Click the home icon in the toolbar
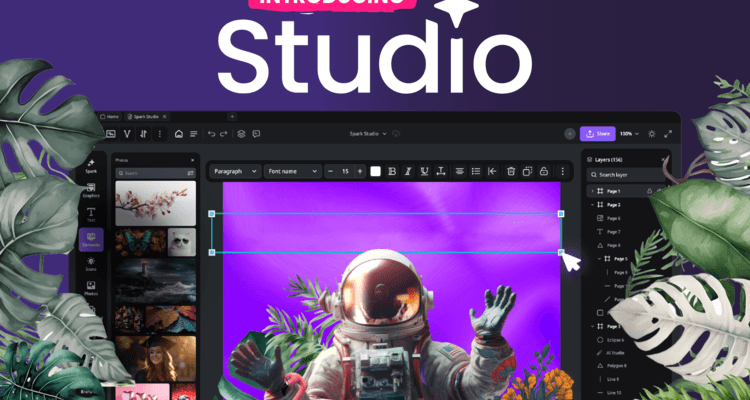 [179, 134]
